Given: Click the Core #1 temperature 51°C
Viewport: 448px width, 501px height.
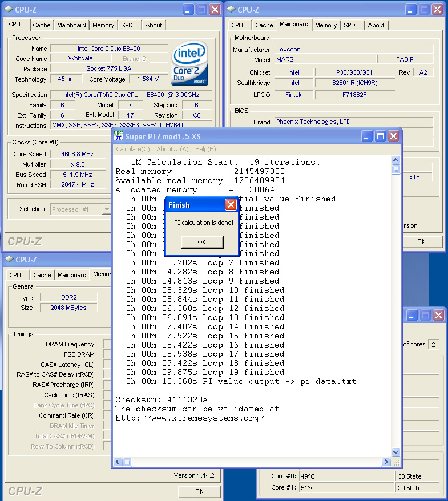Looking at the screenshot, I should coord(347,488).
